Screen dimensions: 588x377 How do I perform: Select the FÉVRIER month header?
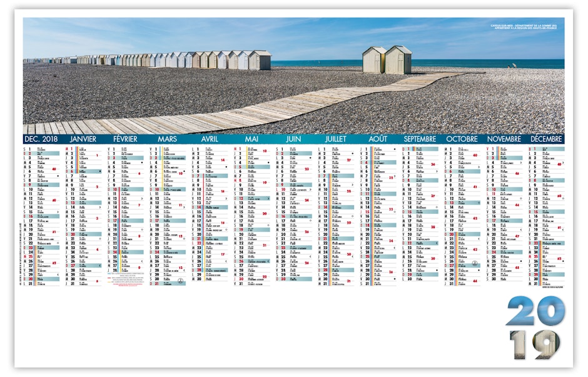pos(125,139)
